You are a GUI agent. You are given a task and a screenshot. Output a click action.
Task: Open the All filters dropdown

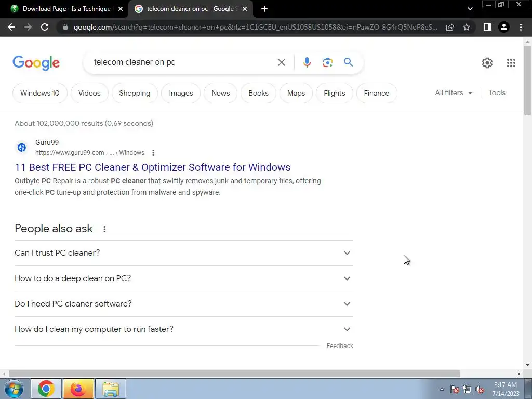pos(454,92)
